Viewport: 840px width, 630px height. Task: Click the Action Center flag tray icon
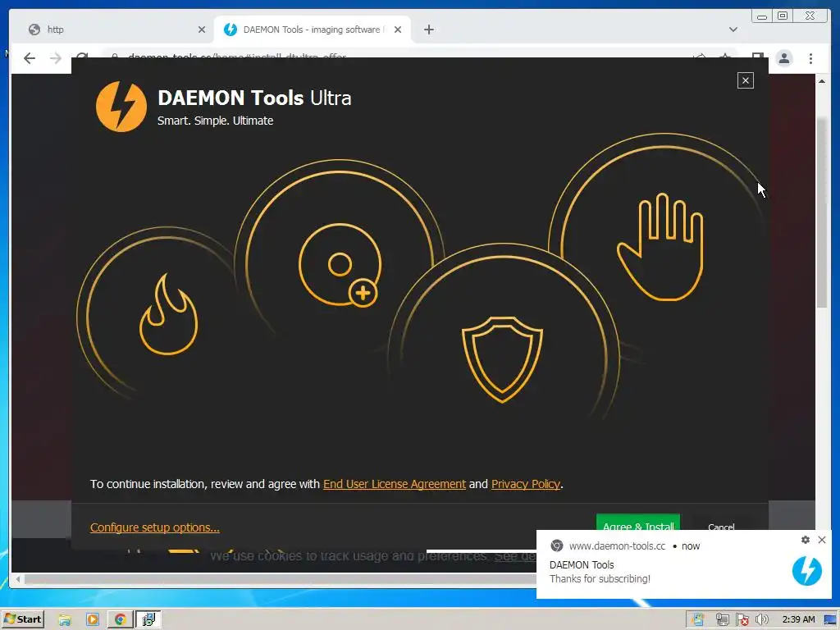pyautogui.click(x=742, y=620)
